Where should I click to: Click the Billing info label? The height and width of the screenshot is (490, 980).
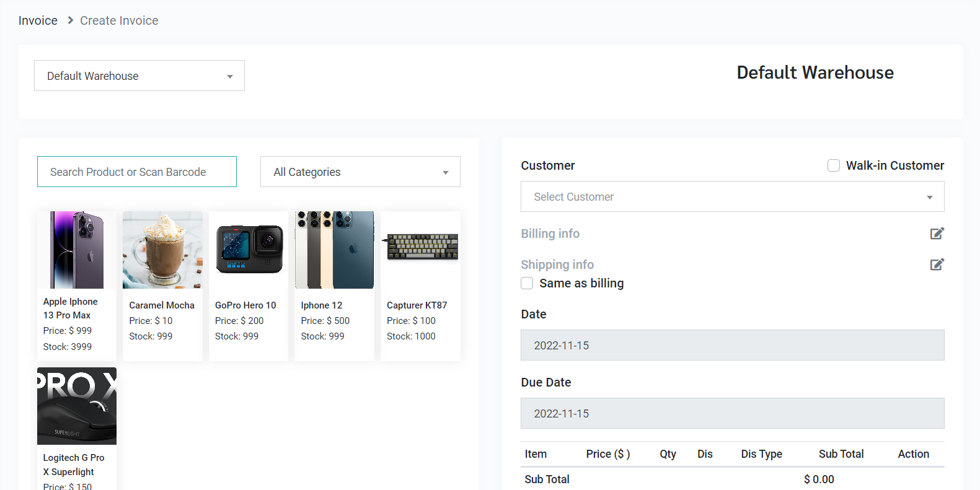point(550,234)
